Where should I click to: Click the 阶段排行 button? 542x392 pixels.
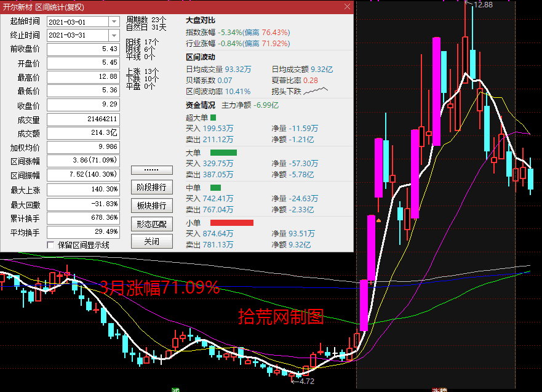[151, 187]
